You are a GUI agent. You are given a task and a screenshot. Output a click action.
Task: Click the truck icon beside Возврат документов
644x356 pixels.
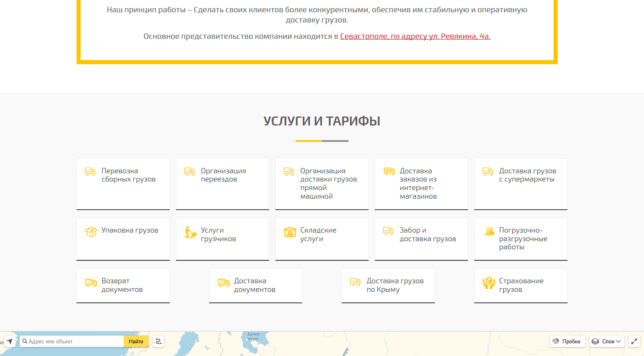click(x=91, y=282)
